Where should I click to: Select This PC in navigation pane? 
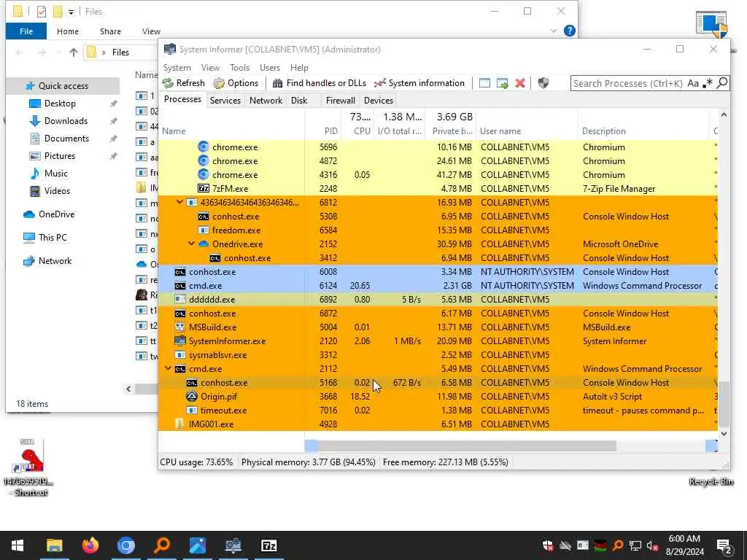(53, 238)
